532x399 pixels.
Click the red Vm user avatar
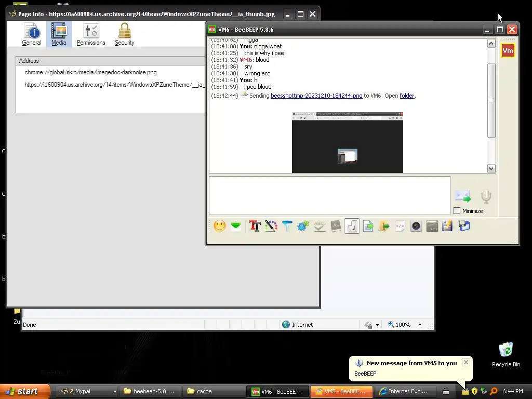point(508,51)
